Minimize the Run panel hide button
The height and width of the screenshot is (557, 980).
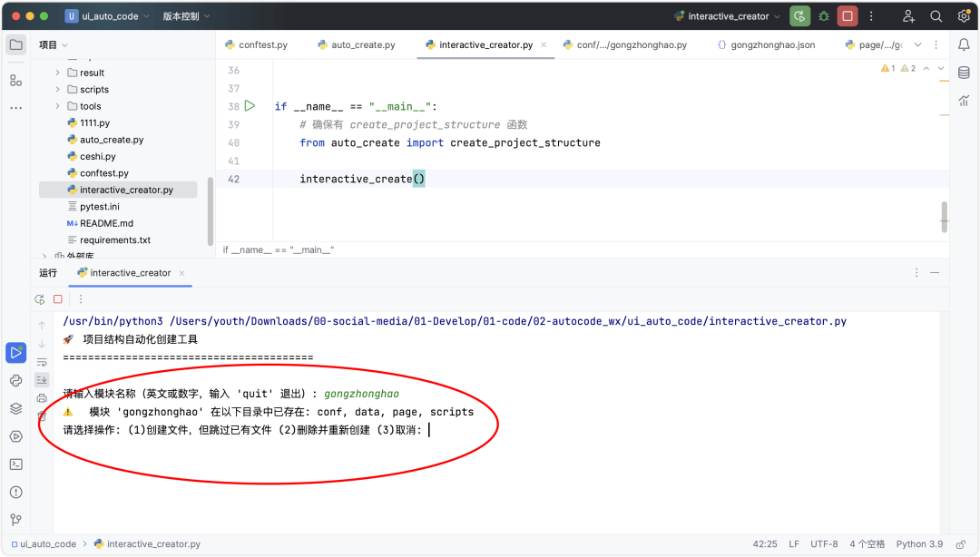pyautogui.click(x=935, y=273)
